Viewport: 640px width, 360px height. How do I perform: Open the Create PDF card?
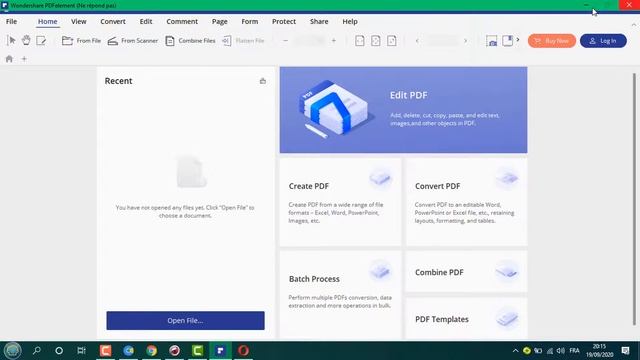click(x=340, y=202)
